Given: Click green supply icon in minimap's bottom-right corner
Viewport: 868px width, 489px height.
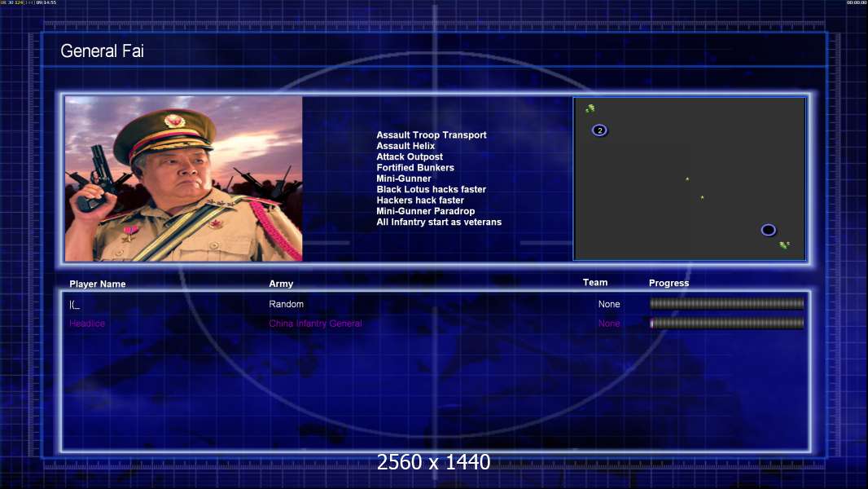Looking at the screenshot, I should click(x=784, y=244).
